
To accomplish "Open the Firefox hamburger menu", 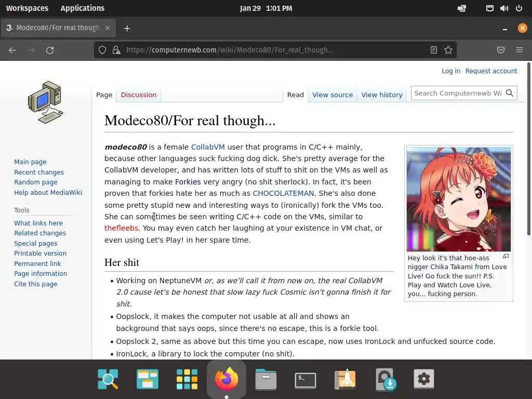I will click(x=520, y=50).
